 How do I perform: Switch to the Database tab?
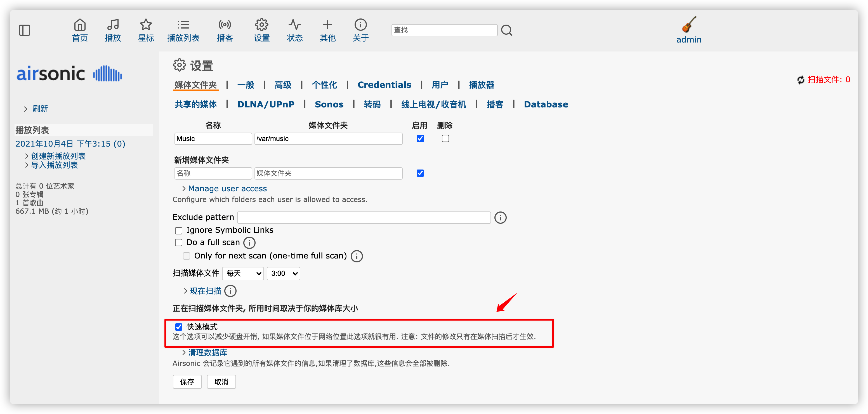pyautogui.click(x=546, y=105)
